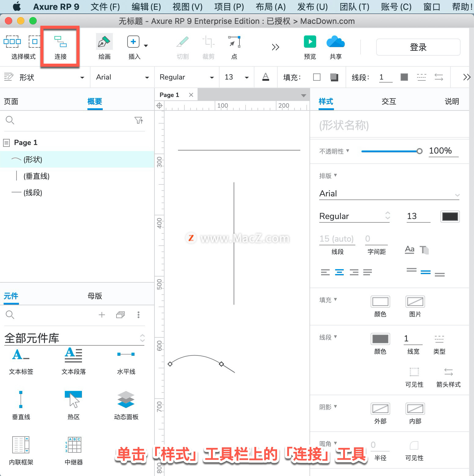Toggle corner 可见性 visibility
The width and height of the screenshot is (474, 476).
click(x=414, y=445)
